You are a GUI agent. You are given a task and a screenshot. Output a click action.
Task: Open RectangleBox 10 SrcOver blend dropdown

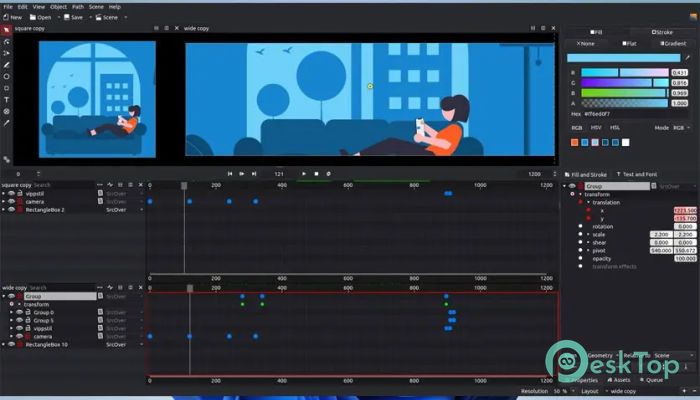(x=124, y=344)
